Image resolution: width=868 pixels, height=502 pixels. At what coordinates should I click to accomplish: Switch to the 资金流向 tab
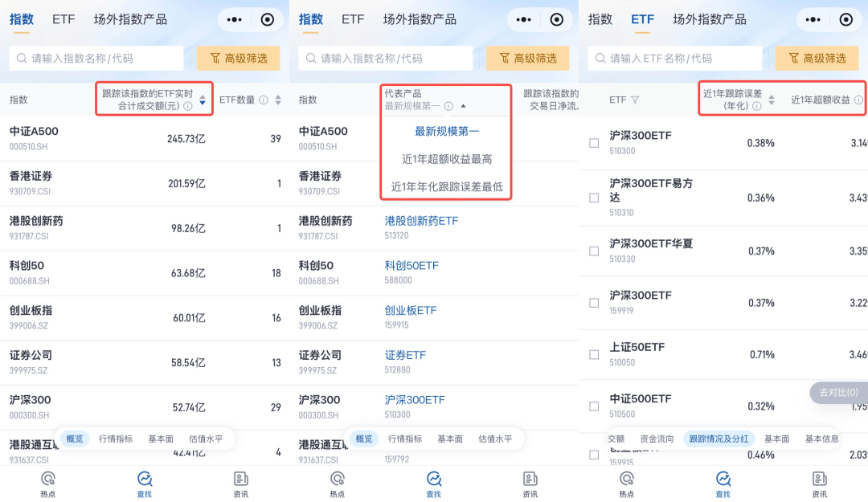point(657,439)
